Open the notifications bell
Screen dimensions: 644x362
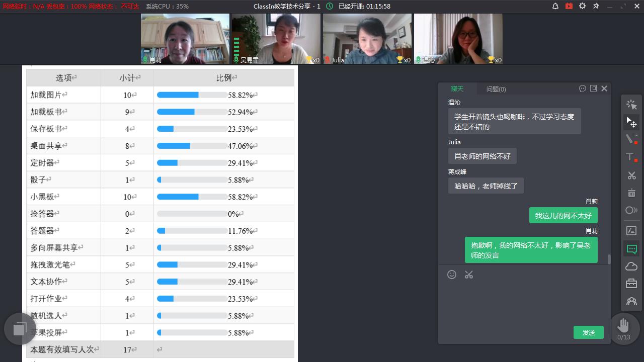[555, 6]
